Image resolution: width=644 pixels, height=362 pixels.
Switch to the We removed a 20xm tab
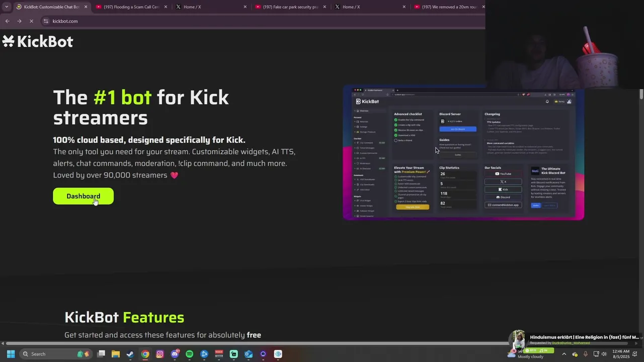coord(448,7)
